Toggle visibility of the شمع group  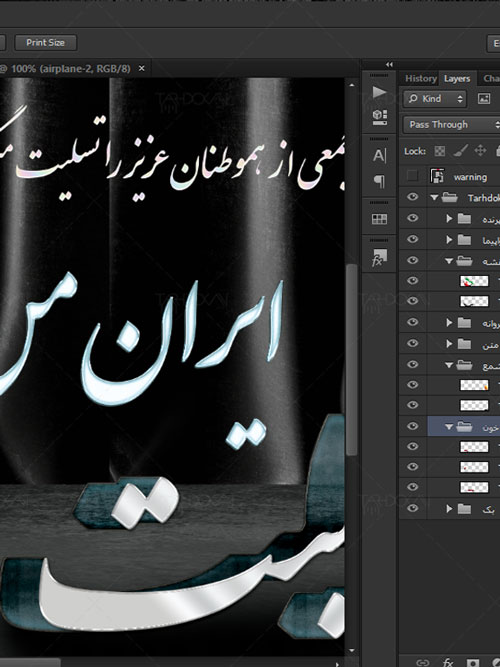[x=412, y=365]
